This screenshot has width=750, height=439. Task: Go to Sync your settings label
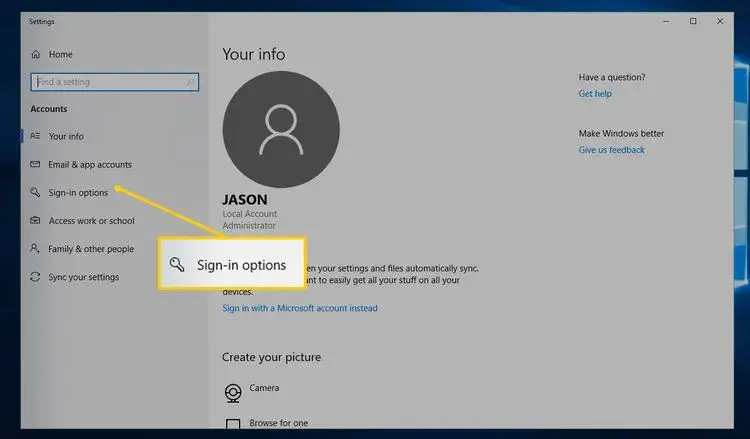coord(83,277)
